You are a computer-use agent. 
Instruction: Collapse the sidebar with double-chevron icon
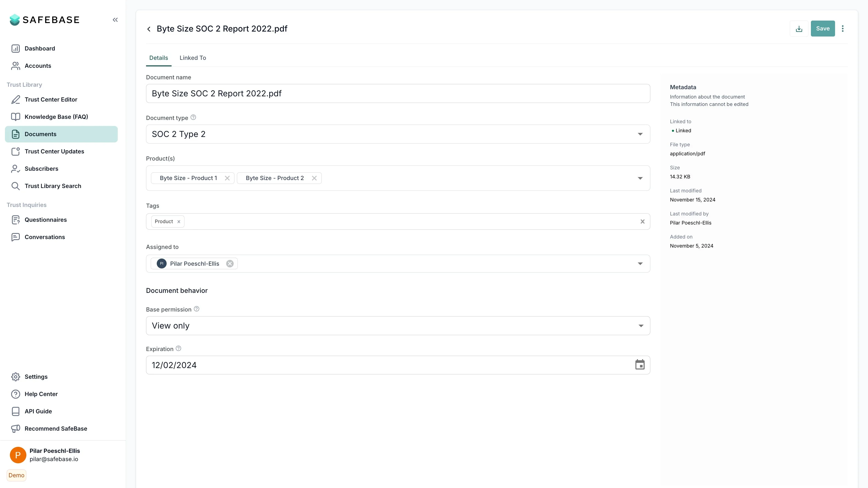115,20
